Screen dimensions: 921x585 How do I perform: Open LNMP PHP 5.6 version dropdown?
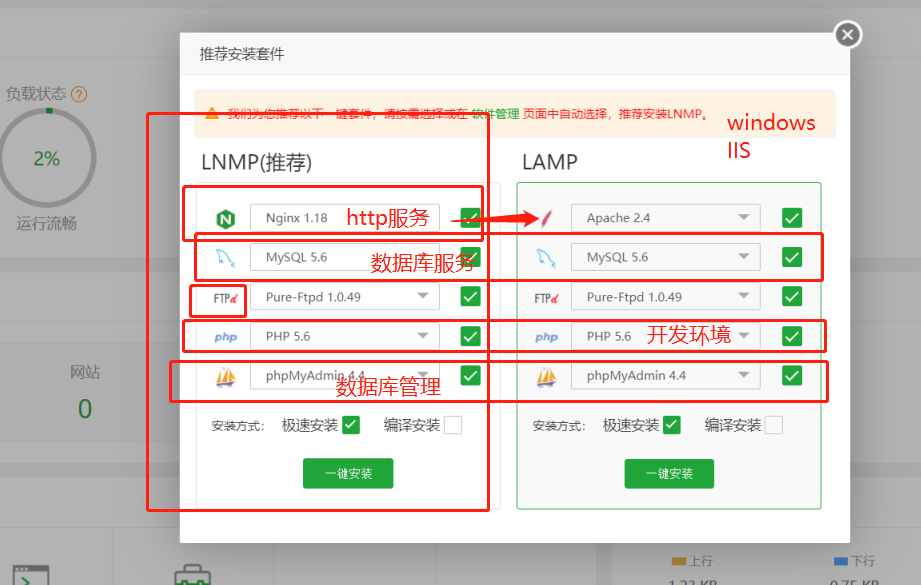(345, 336)
